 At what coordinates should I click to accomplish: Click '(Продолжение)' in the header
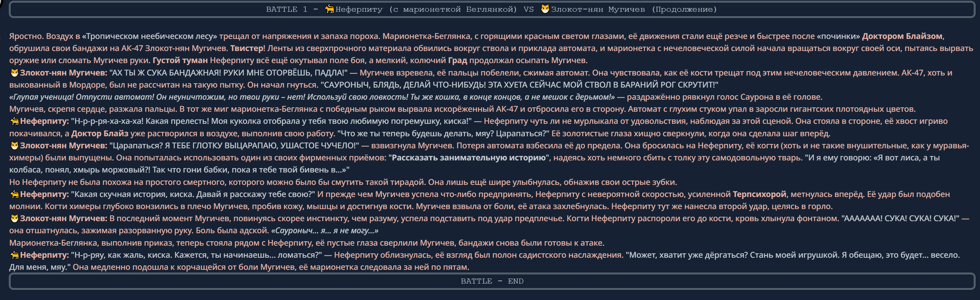point(684,9)
